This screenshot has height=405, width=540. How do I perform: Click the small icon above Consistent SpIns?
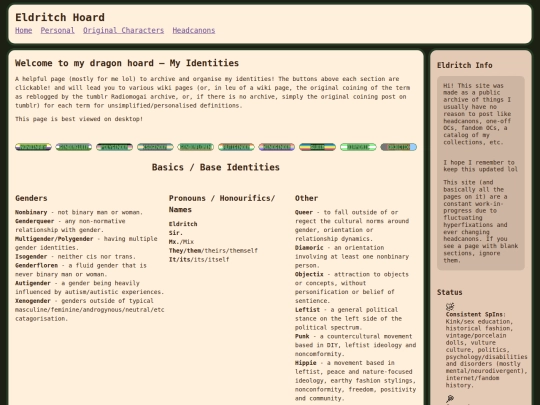tap(450, 306)
